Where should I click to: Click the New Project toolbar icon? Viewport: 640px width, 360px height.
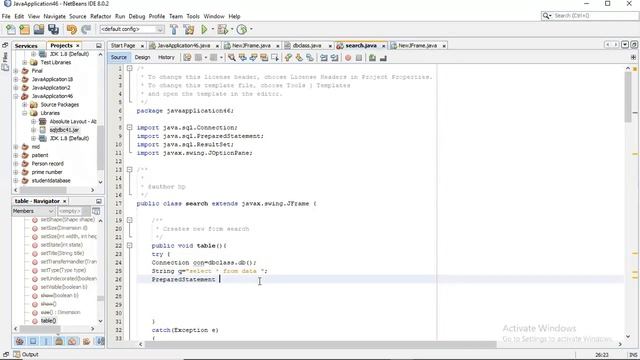pos(24,29)
